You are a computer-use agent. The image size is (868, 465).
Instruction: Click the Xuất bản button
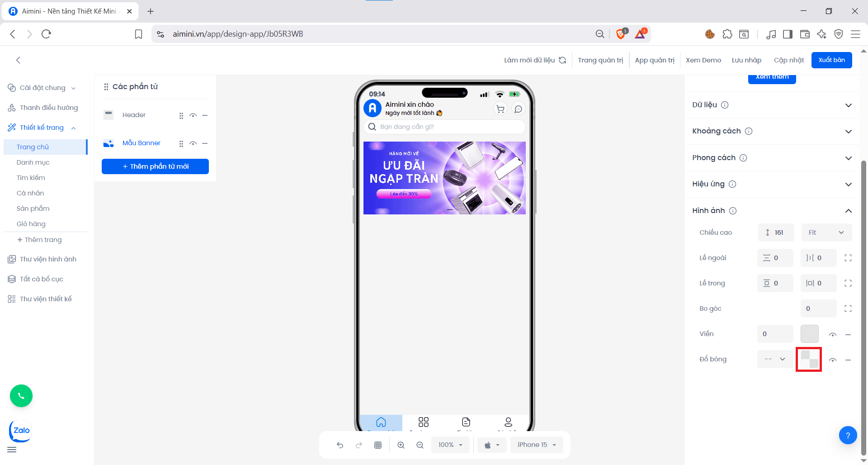831,60
